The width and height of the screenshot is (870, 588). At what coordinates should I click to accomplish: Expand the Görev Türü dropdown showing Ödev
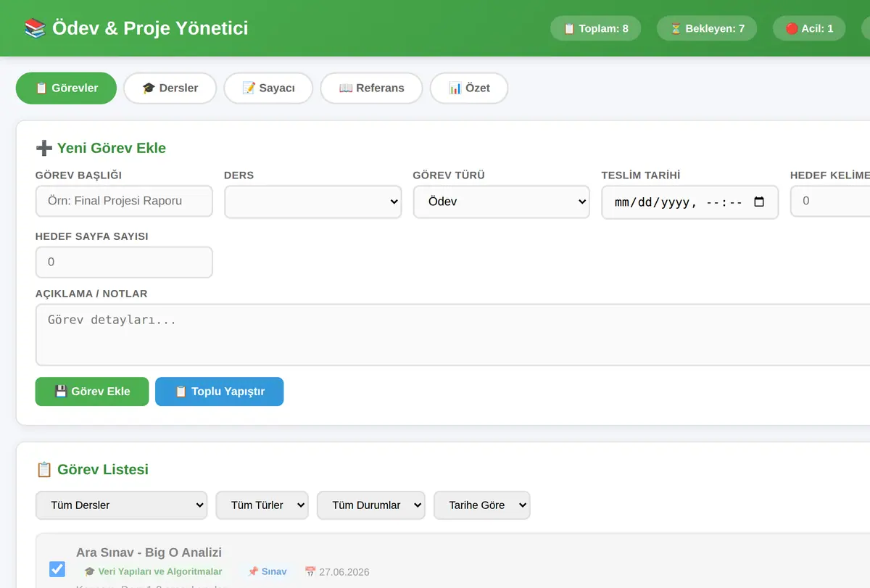502,202
